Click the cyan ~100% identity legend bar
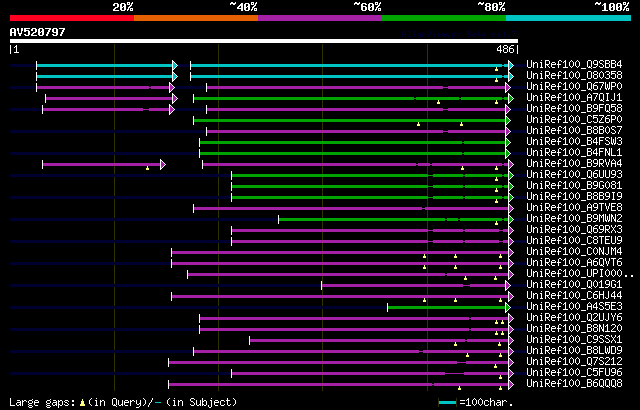The width and height of the screenshot is (640, 410). coord(569,18)
